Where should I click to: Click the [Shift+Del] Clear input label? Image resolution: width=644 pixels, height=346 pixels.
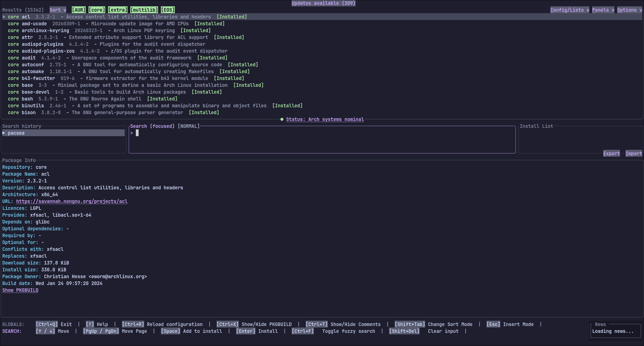tap(424, 331)
